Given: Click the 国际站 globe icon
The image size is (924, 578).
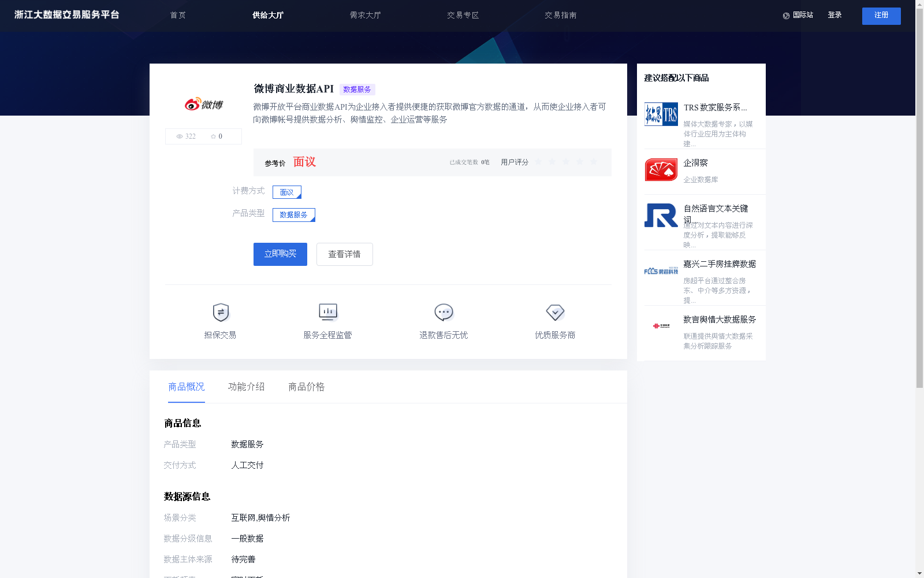Looking at the screenshot, I should click(786, 16).
